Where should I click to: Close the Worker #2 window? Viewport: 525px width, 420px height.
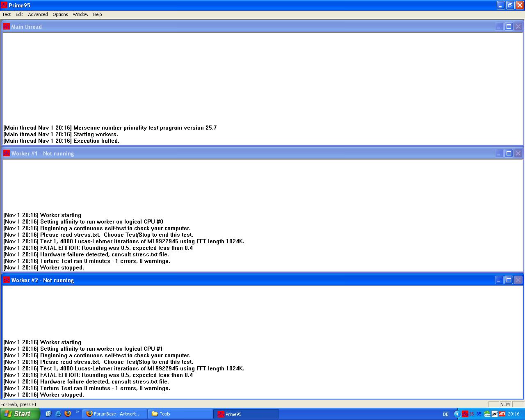coord(518,280)
